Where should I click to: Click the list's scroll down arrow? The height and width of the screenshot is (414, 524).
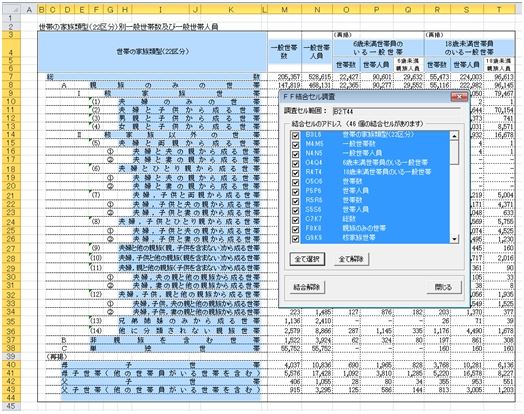pyautogui.click(x=454, y=239)
